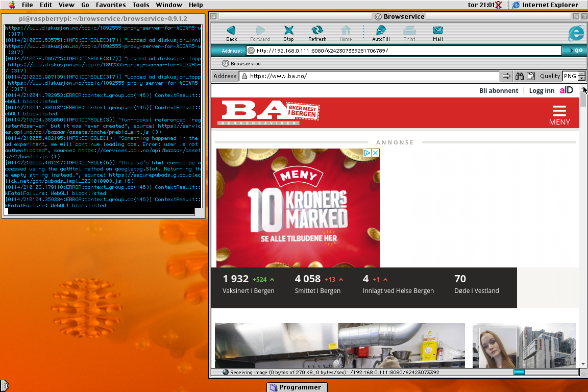The image size is (588, 392).
Task: Step the Quality format selector arrows
Action: point(581,76)
